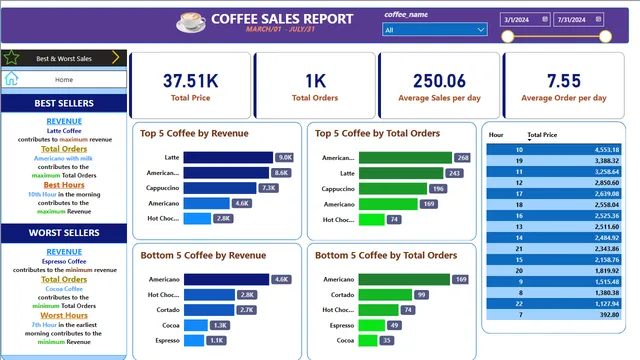Click the Total Orders link under Best Sellers
This screenshot has width=640, height=360.
(64, 149)
